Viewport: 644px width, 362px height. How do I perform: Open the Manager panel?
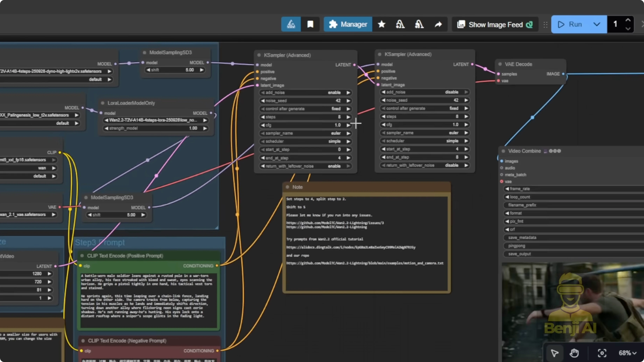348,24
